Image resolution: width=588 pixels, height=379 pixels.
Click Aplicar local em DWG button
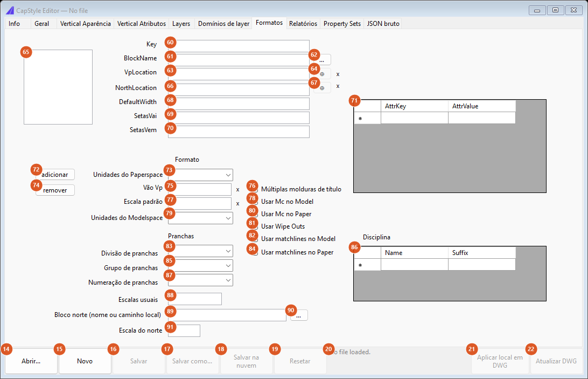pos(500,361)
